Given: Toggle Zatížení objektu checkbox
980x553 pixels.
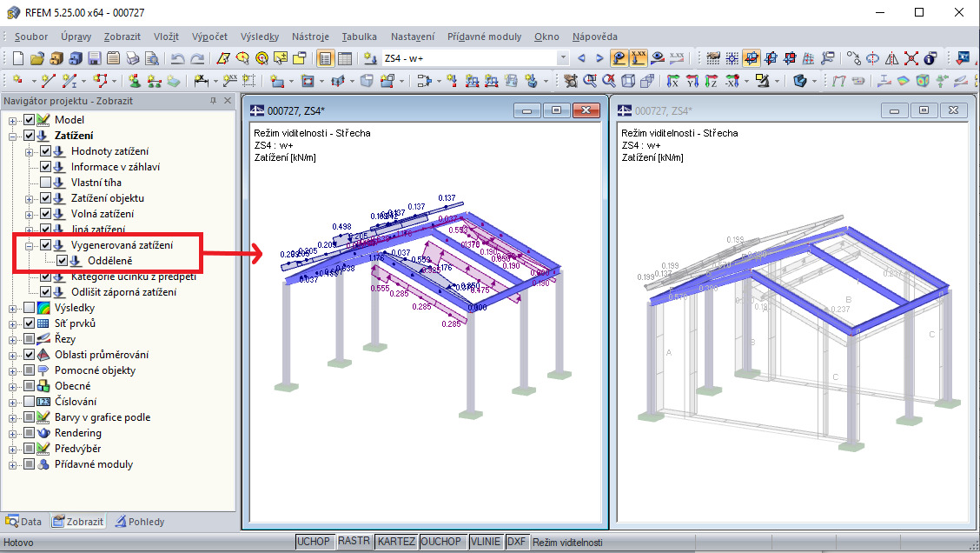Looking at the screenshot, I should click(45, 197).
